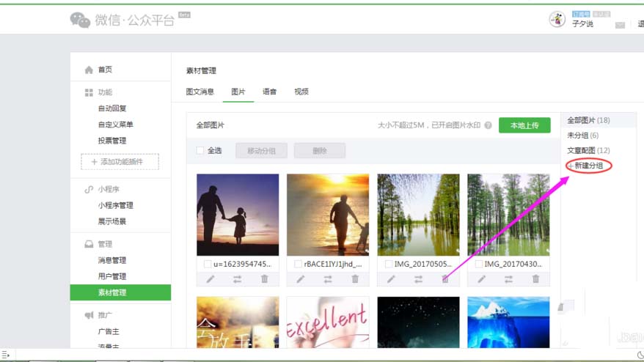Click the home icon beside 首页

coord(89,70)
